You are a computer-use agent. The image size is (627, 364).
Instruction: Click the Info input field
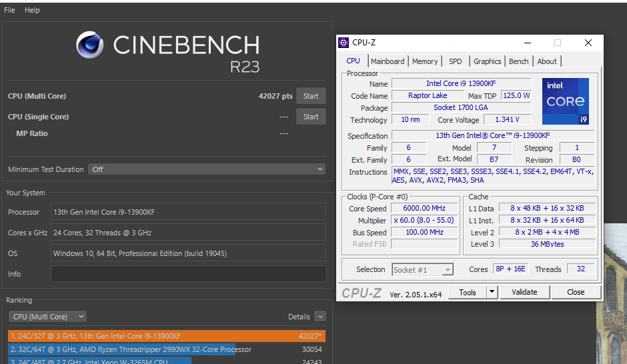(x=188, y=274)
